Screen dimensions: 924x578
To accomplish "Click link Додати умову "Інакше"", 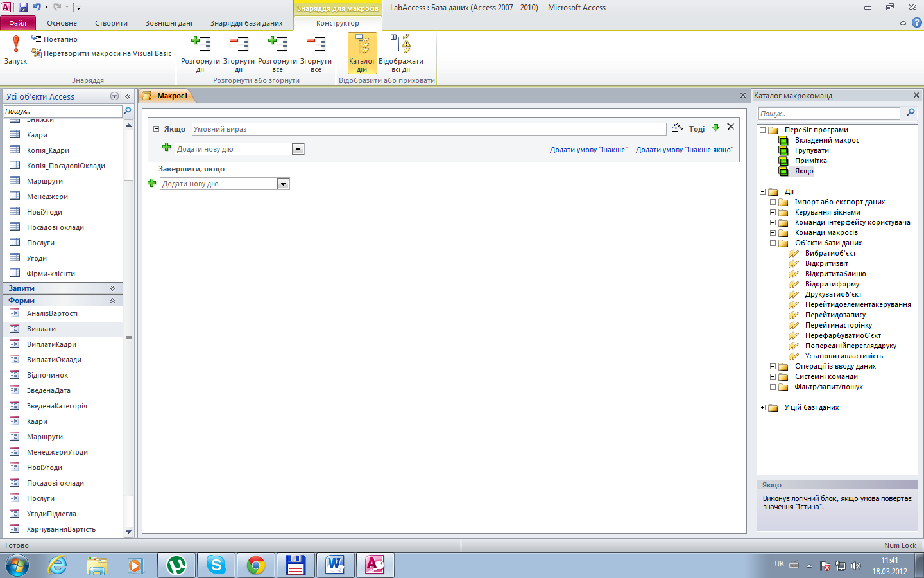I will 588,150.
